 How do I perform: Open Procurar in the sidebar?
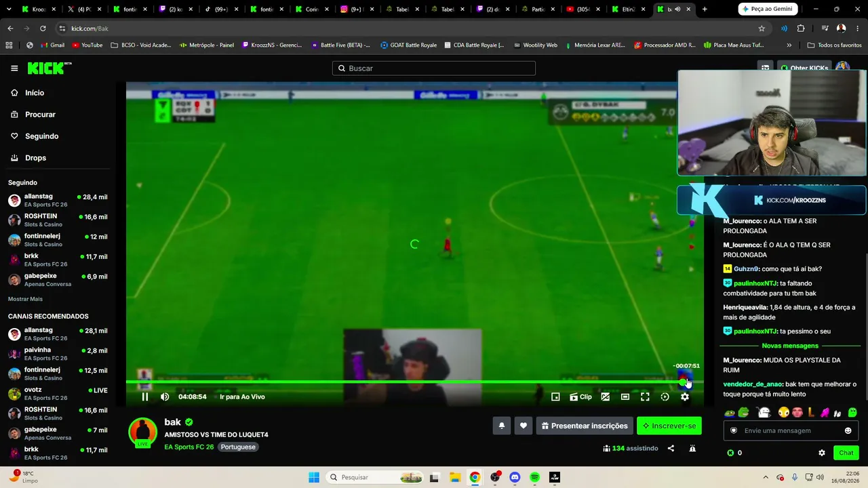(34, 115)
